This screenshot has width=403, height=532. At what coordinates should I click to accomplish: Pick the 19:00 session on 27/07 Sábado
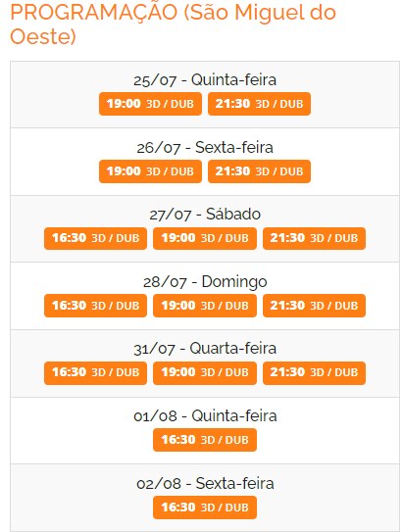[x=205, y=238]
